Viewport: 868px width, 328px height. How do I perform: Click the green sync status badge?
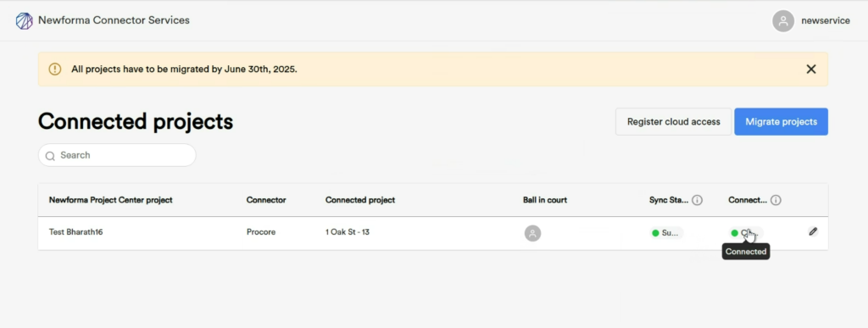coord(666,233)
